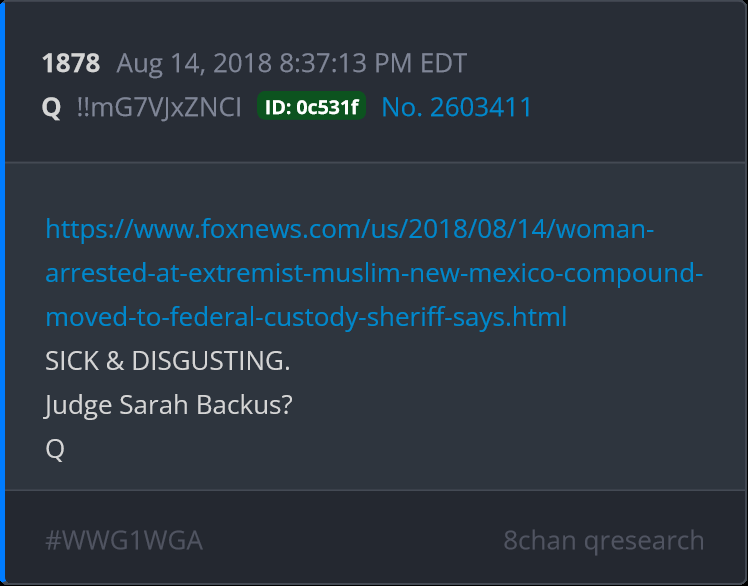Image resolution: width=748 pixels, height=586 pixels.
Task: Click the Aug 14, 2018 date
Action: 194,63
